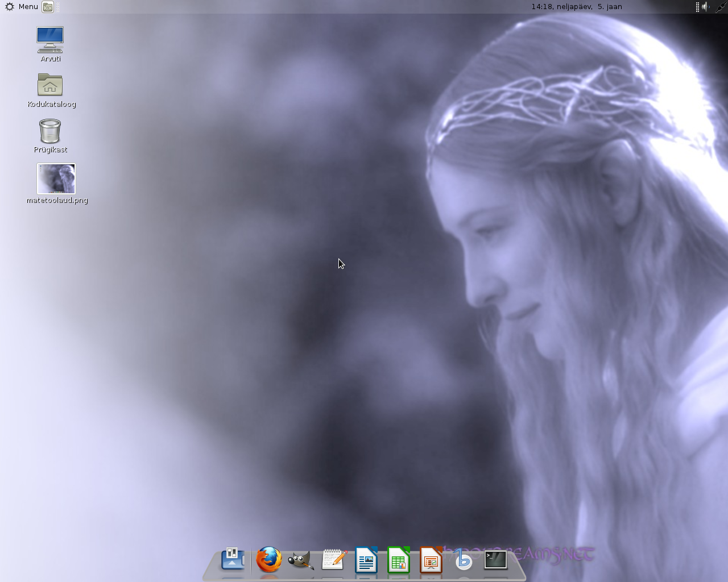Launch Firefox from the dock
728x582 pixels.
268,559
